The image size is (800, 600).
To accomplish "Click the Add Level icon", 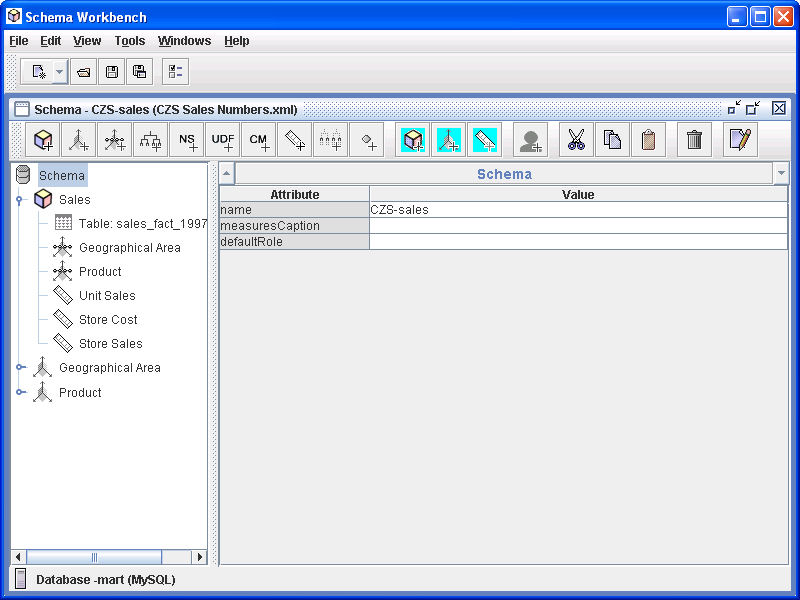I will [x=331, y=139].
